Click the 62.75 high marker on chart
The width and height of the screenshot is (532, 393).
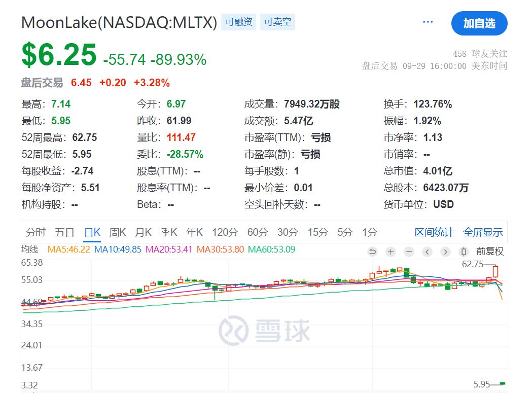point(472,264)
